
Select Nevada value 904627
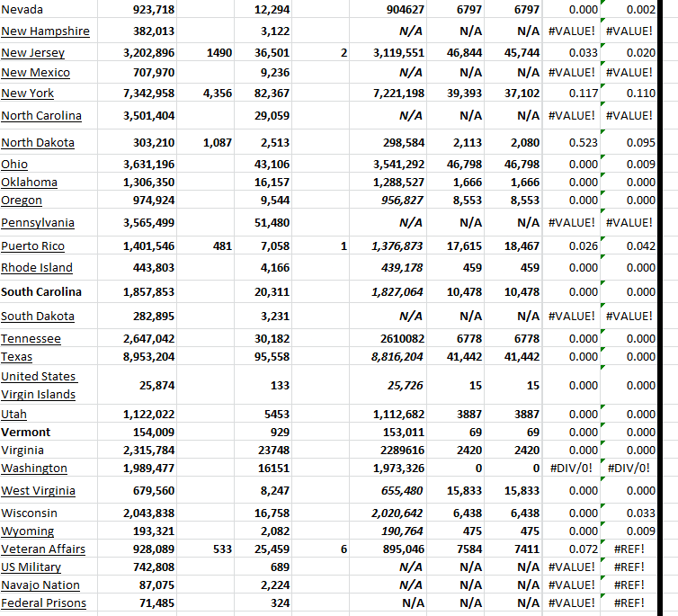click(x=388, y=10)
